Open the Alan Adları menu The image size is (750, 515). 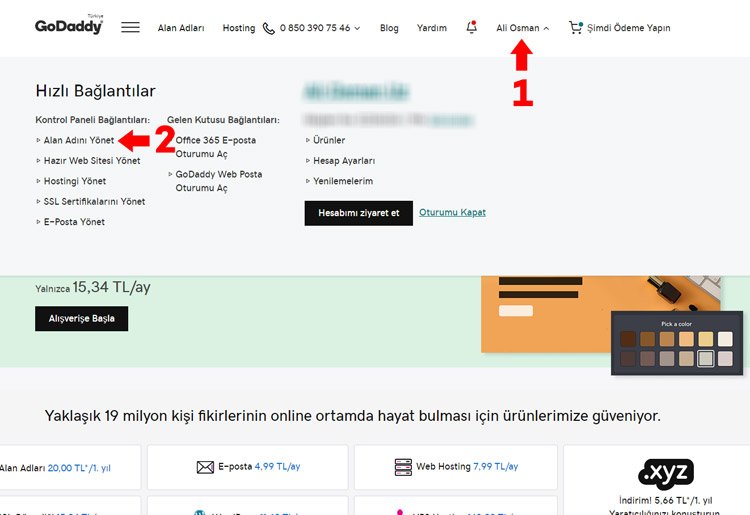click(181, 28)
